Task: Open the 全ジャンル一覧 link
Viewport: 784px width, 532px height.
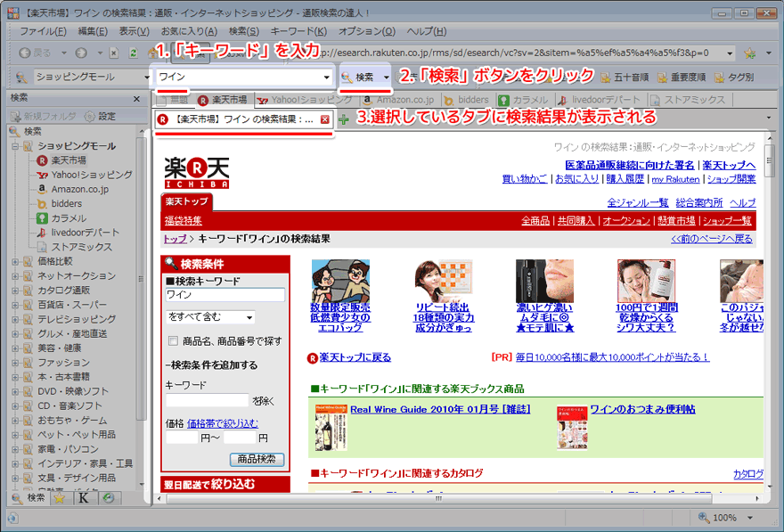Action: (638, 203)
